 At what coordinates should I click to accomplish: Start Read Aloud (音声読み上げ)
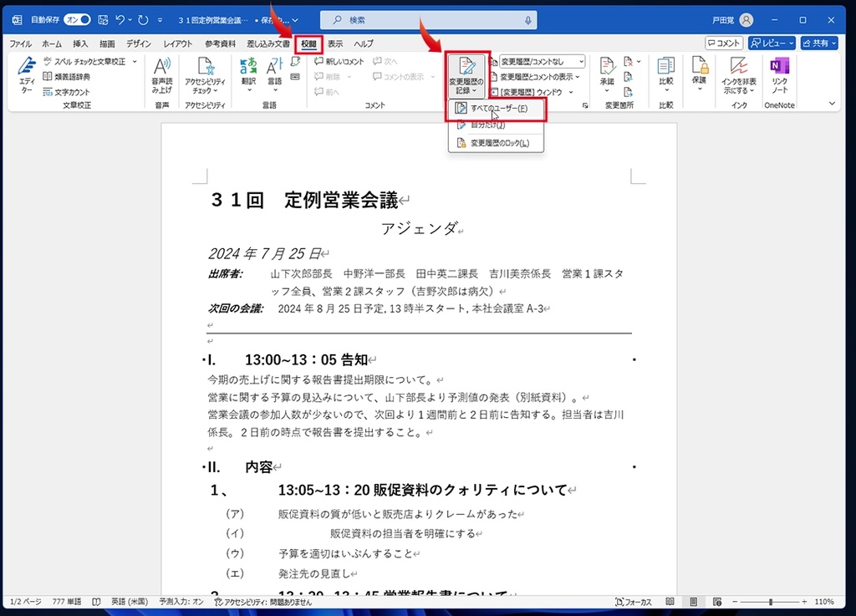[x=161, y=74]
